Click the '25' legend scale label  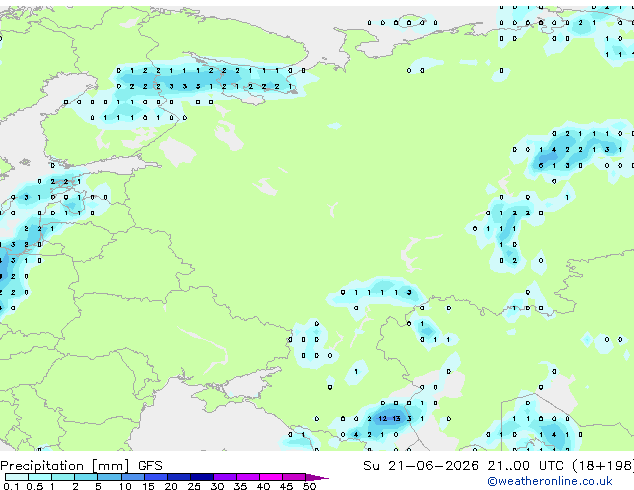pyautogui.click(x=194, y=486)
